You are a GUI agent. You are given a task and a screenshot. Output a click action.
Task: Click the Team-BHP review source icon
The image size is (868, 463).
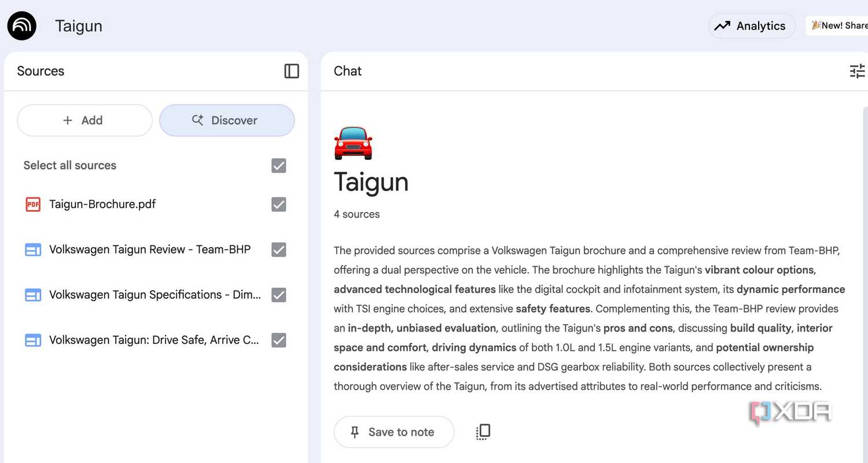[x=33, y=249]
